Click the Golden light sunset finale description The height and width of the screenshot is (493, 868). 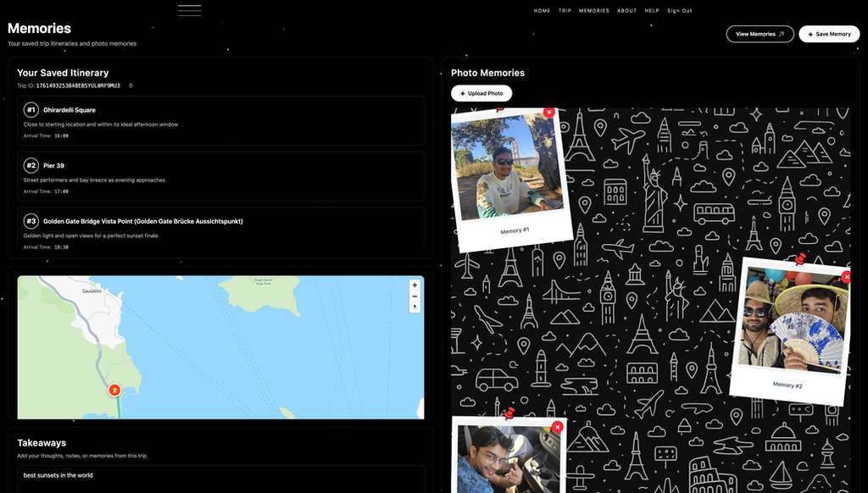[x=91, y=235]
